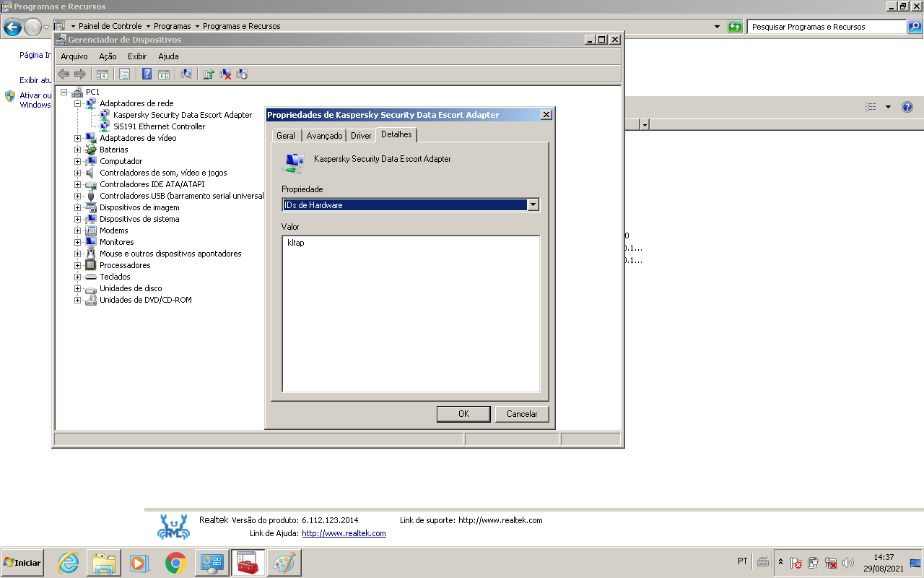Viewport: 924px width, 578px height.
Task: Expand the Baterias node
Action: point(78,150)
